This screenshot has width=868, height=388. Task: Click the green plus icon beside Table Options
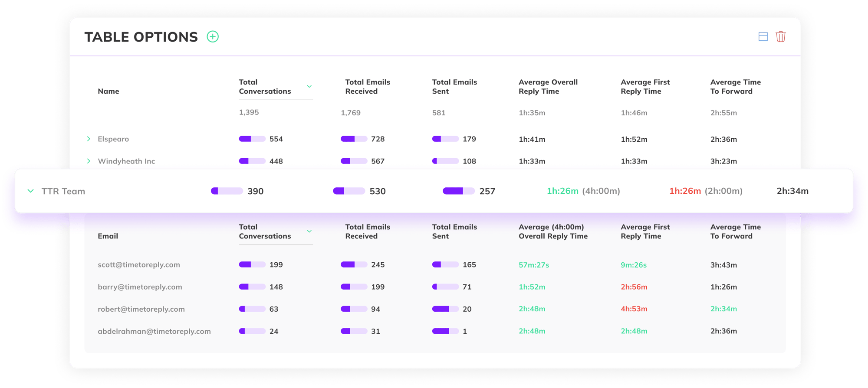(213, 37)
